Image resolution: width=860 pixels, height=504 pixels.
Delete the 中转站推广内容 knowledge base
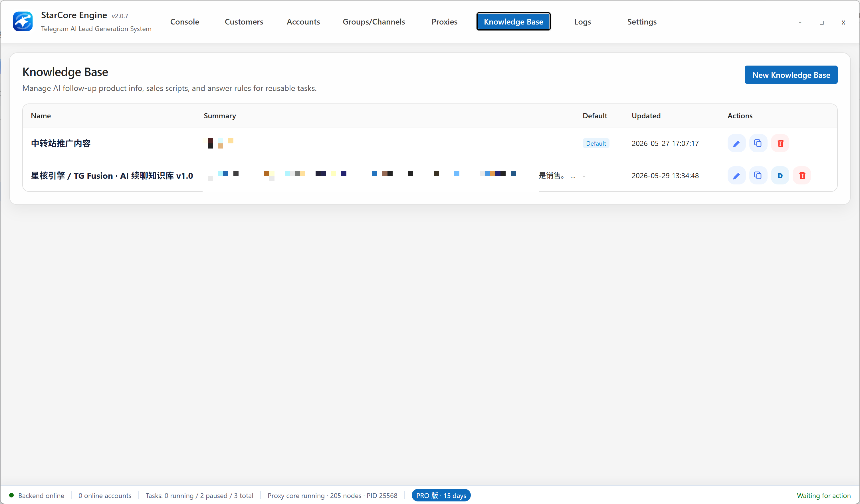coord(780,143)
